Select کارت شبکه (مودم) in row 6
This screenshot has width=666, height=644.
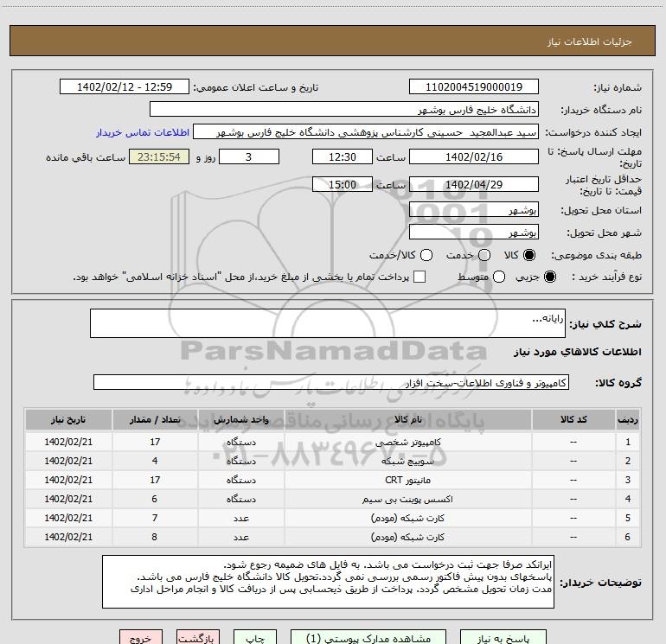pyautogui.click(x=407, y=537)
